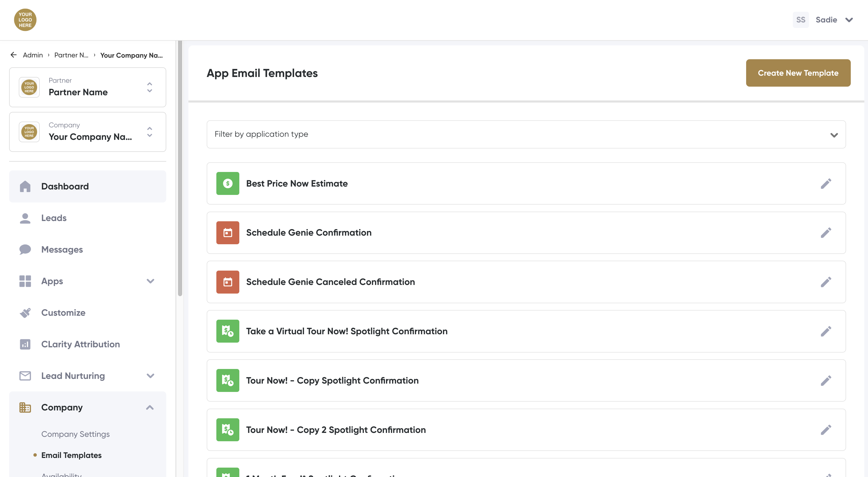Click the red Schedule Genie calendar icon
This screenshot has width=868, height=477.
(x=228, y=233)
